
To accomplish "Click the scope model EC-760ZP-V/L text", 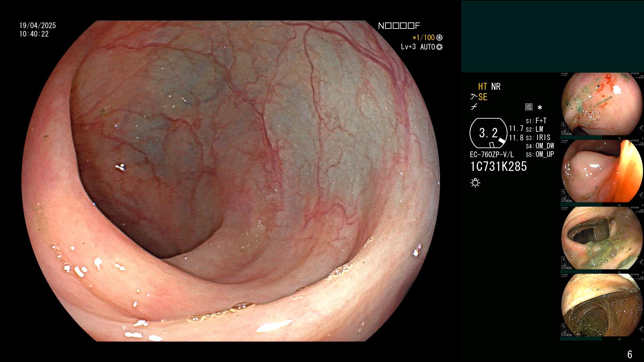I will click(x=492, y=155).
